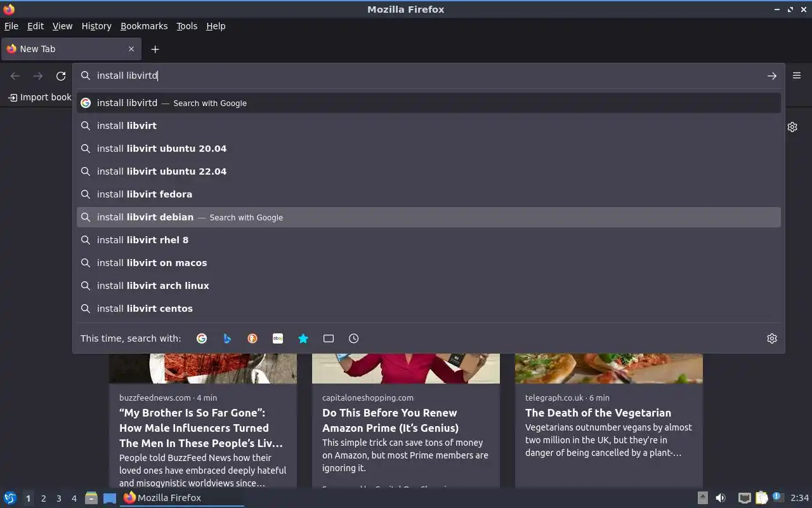Viewport: 812px width, 508px height.
Task: Select suggestion 'install libvirt'
Action: tap(429, 126)
